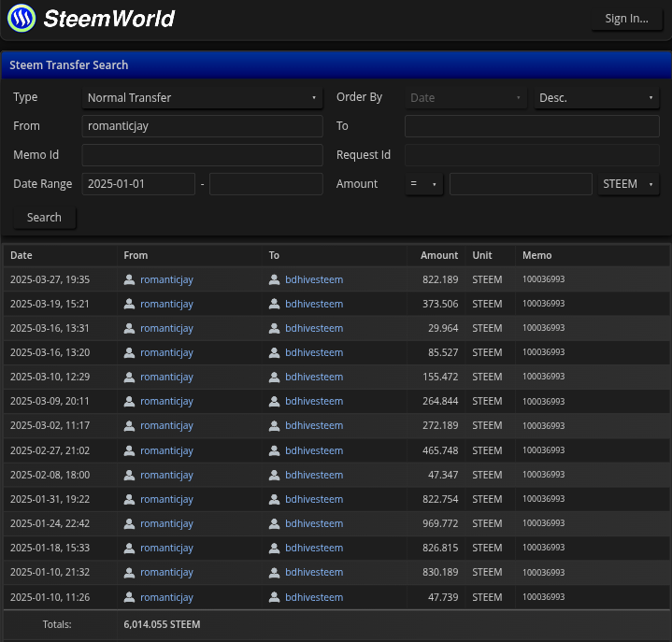
Task: Click user icon beside bdhivesteem in 2025-02-27 row
Action: [x=274, y=450]
